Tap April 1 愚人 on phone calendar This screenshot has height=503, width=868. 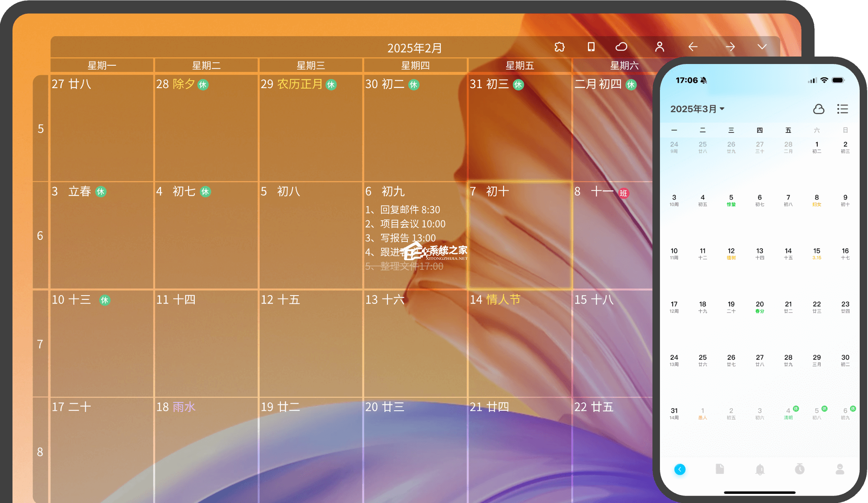(x=703, y=413)
